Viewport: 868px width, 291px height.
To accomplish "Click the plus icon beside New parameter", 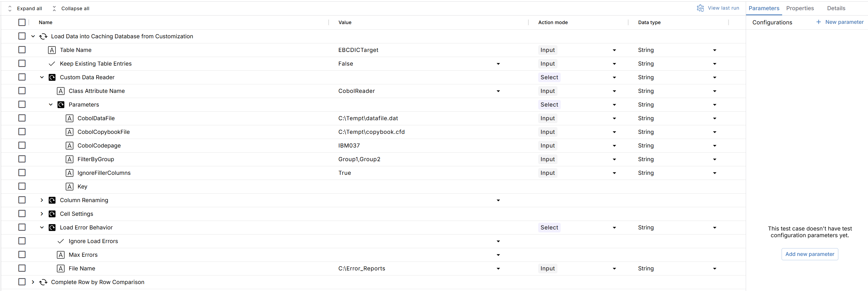I will tap(819, 22).
